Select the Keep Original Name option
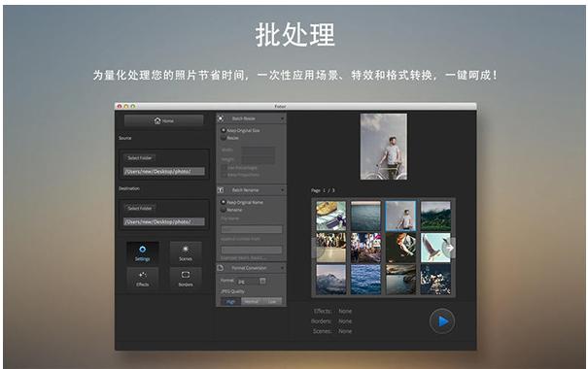Screen dimensions: 588x369 click(x=224, y=202)
